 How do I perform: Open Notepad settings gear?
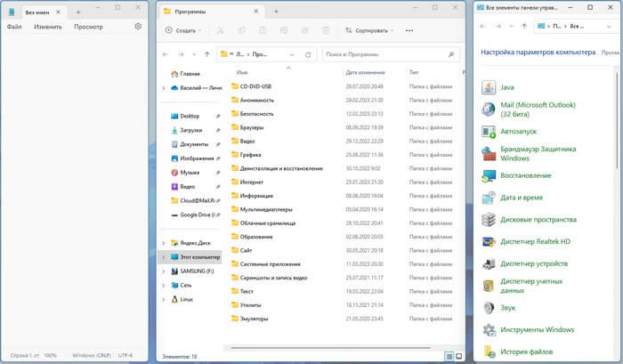click(x=138, y=27)
